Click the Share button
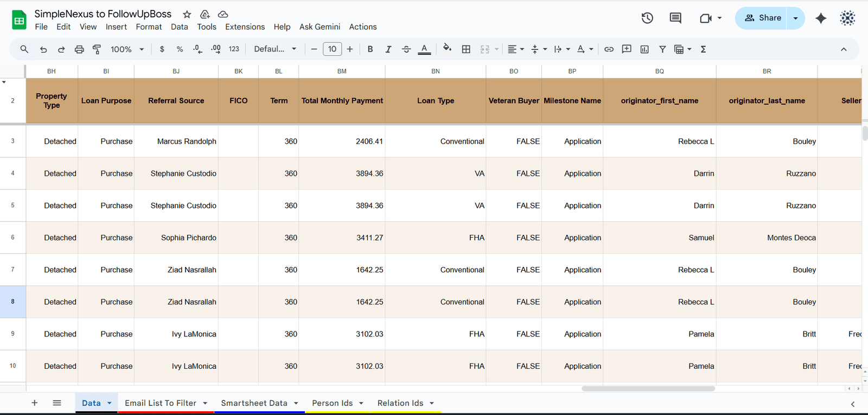The width and height of the screenshot is (868, 415). tap(763, 18)
